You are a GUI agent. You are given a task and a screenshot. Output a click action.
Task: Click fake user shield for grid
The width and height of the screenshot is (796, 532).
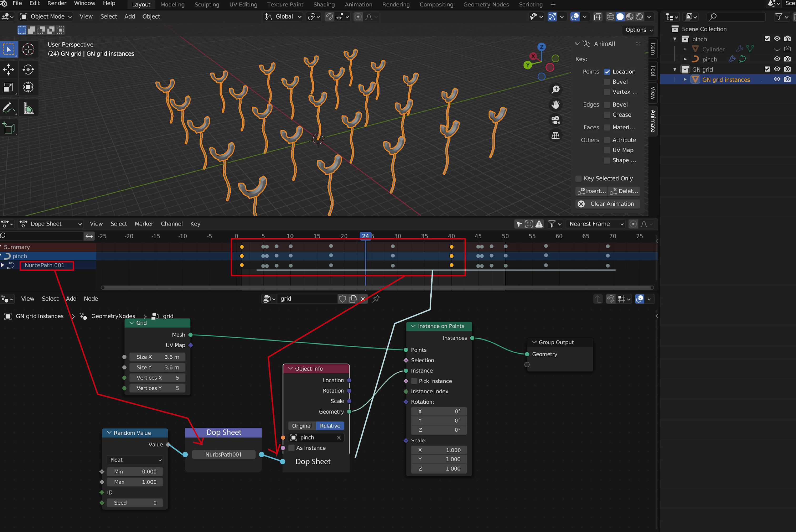342,299
